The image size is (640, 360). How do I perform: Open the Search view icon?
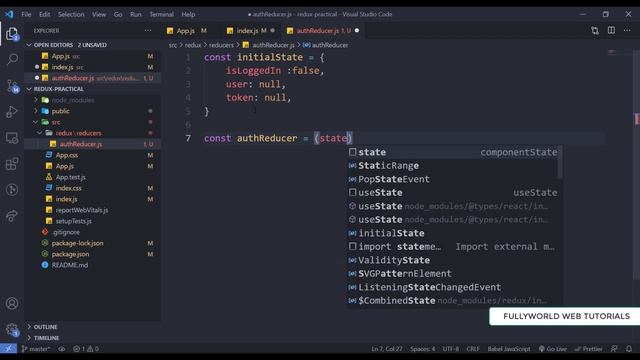pyautogui.click(x=12, y=60)
